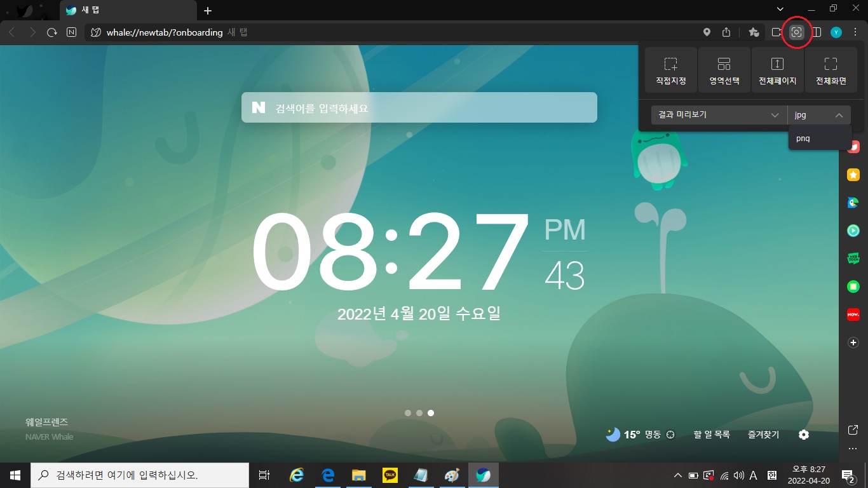The image size is (868, 488).
Task: Open File Explorer from taskbar
Action: pyautogui.click(x=359, y=475)
